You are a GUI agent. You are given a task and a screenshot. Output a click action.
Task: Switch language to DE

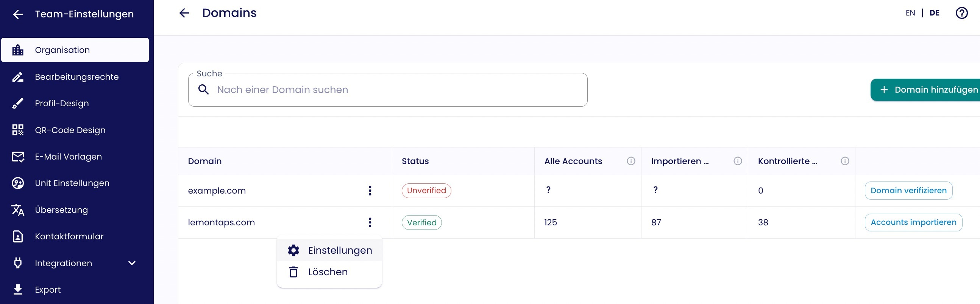pos(934,13)
